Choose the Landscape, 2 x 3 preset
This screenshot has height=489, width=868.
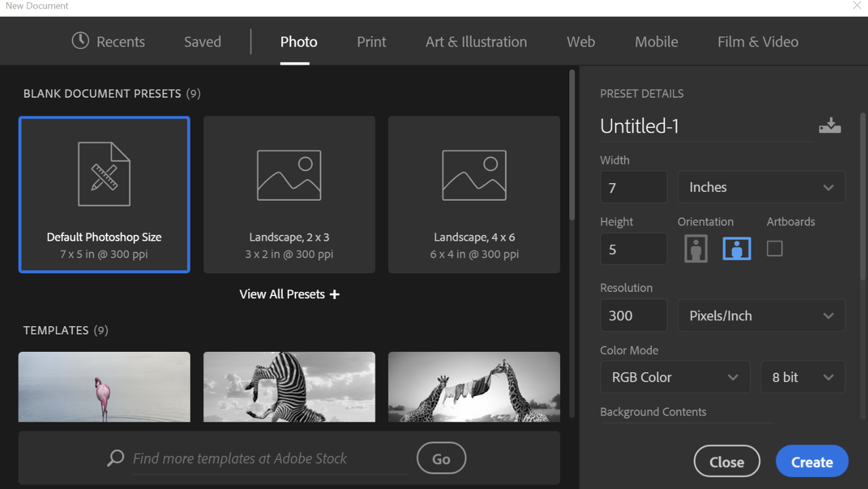click(289, 194)
